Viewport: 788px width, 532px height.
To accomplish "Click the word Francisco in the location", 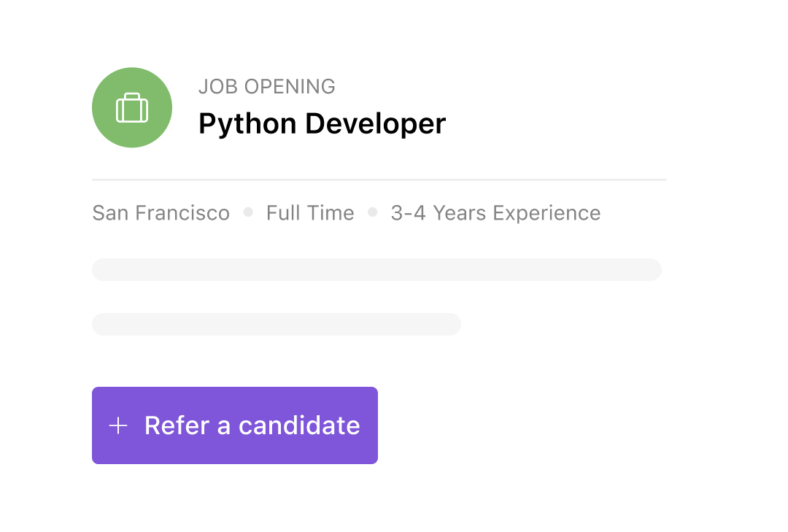I will coord(182,212).
